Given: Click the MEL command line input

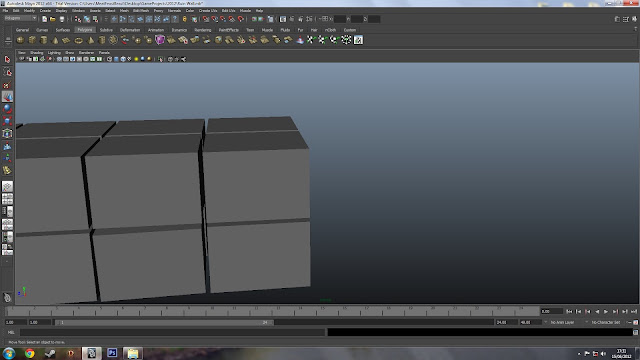Looking at the screenshot, I should (x=172, y=333).
